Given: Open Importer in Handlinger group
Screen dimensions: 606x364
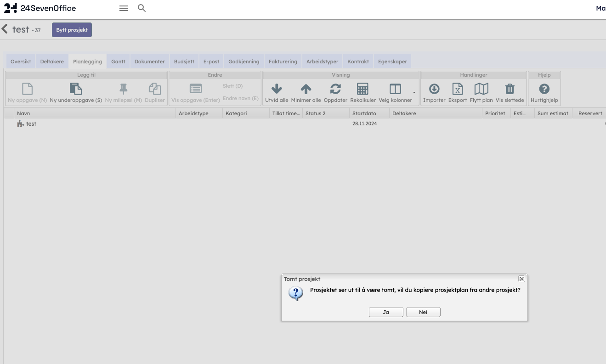Looking at the screenshot, I should [434, 89].
